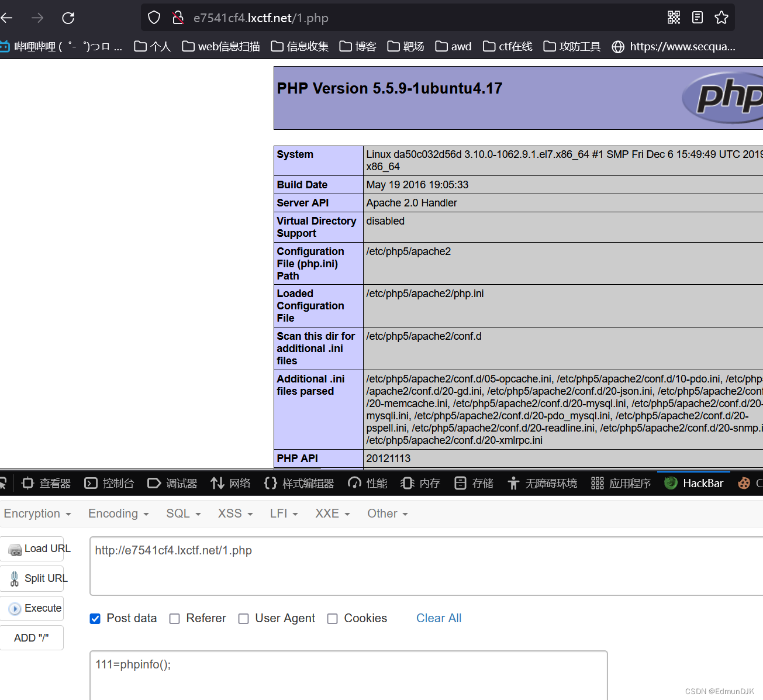Uncheck the Post data checkbox
Screen dimensions: 763x700
tap(95, 619)
